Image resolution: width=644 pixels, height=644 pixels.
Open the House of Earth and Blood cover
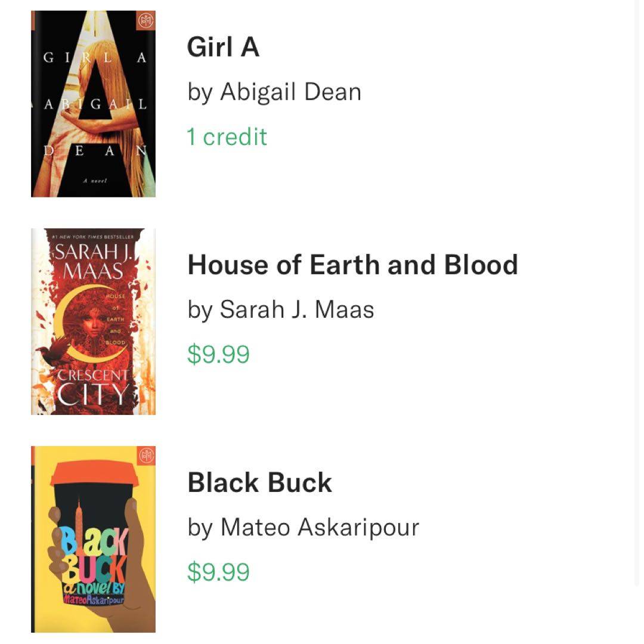tap(93, 321)
